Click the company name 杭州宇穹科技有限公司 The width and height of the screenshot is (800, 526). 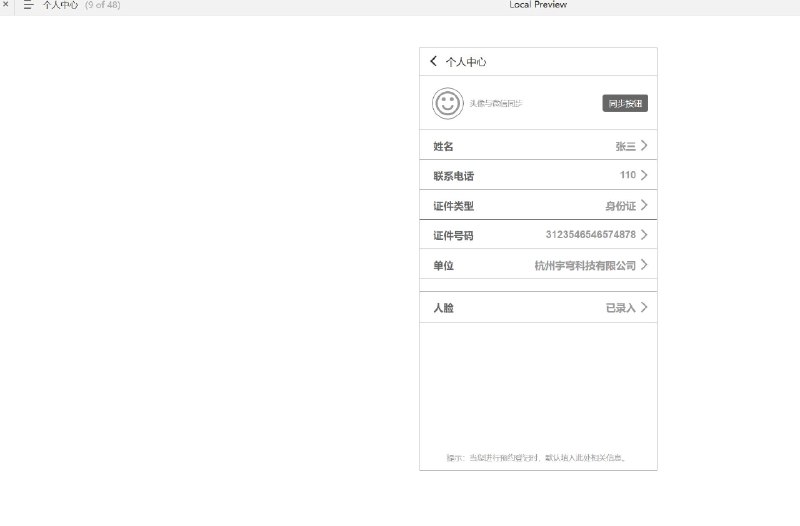pos(585,265)
